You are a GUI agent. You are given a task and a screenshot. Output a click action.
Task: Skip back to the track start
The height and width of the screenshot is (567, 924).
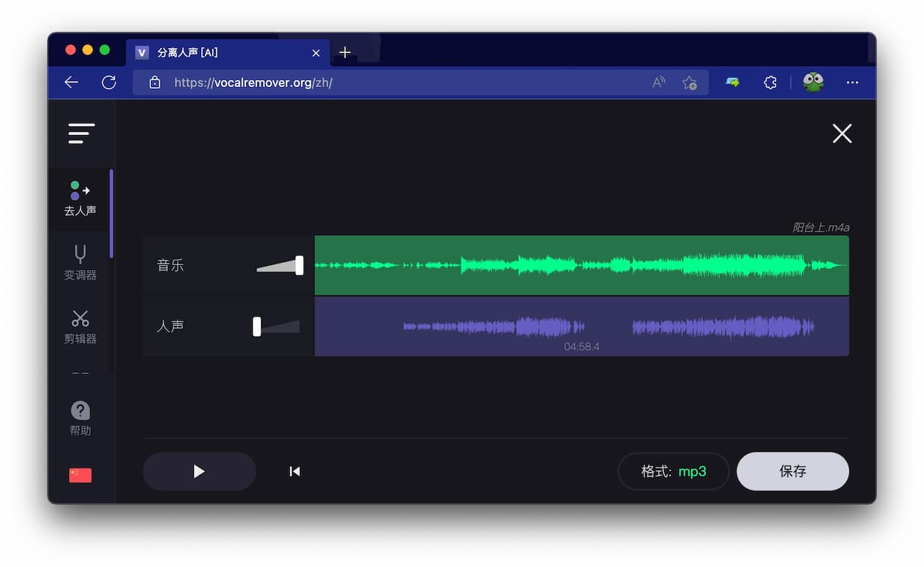tap(294, 471)
